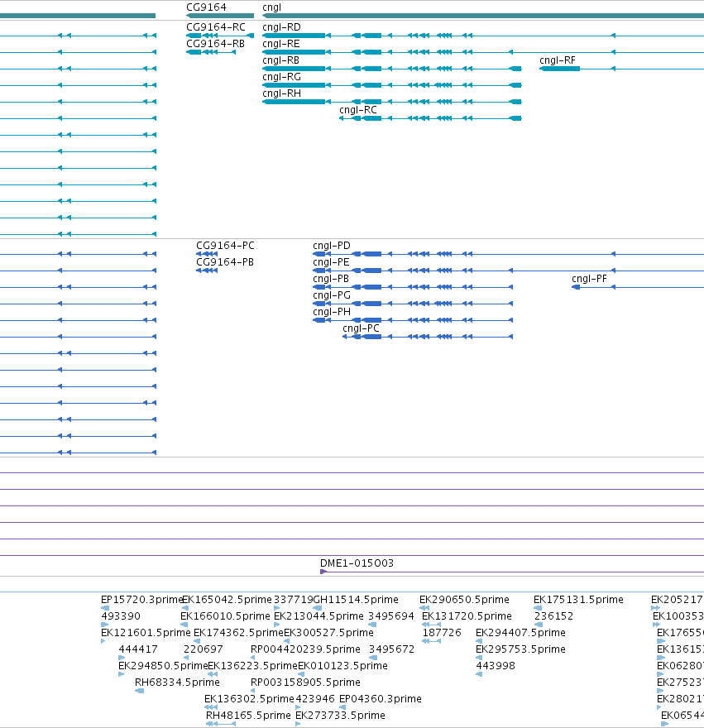Select the DME1-015003 feature label
The image size is (704, 728).
pyautogui.click(x=357, y=563)
